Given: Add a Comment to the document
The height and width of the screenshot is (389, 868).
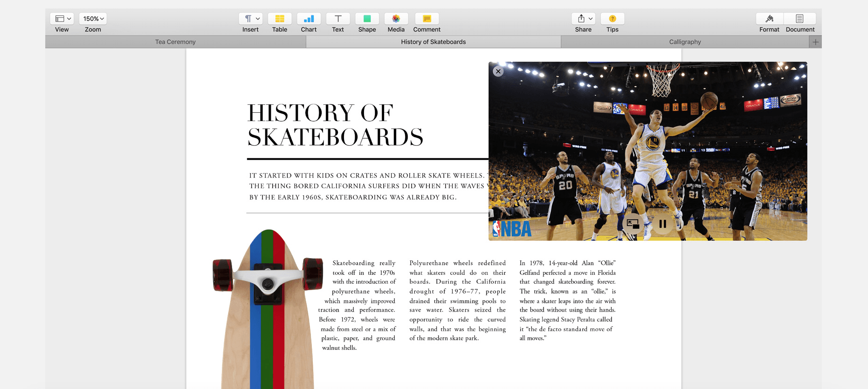Looking at the screenshot, I should click(427, 19).
